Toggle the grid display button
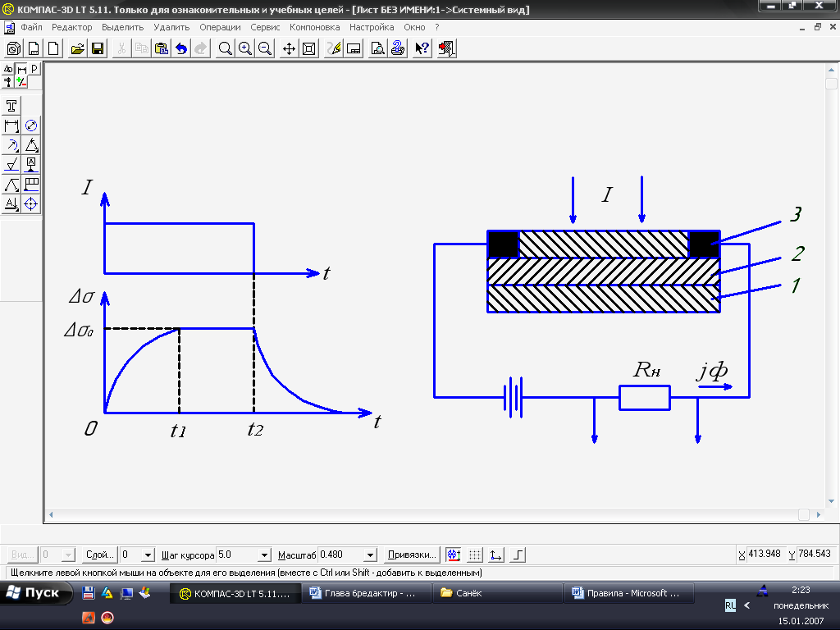The image size is (840, 630). pos(475,555)
